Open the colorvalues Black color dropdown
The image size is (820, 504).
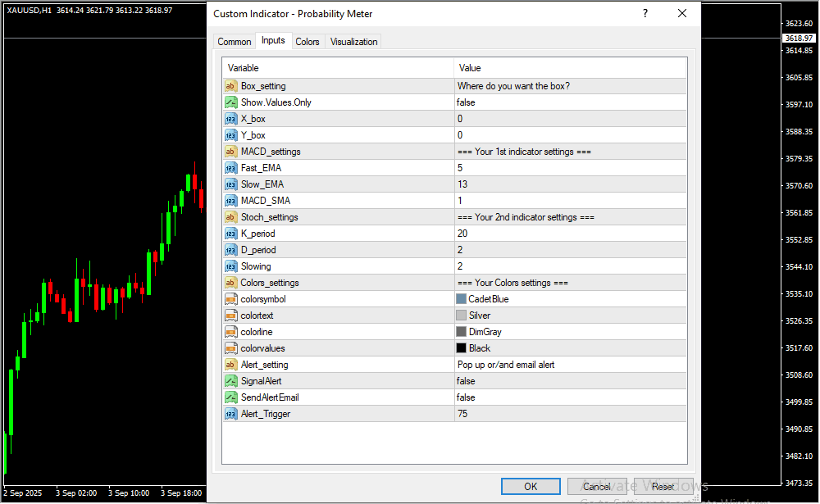click(x=570, y=348)
